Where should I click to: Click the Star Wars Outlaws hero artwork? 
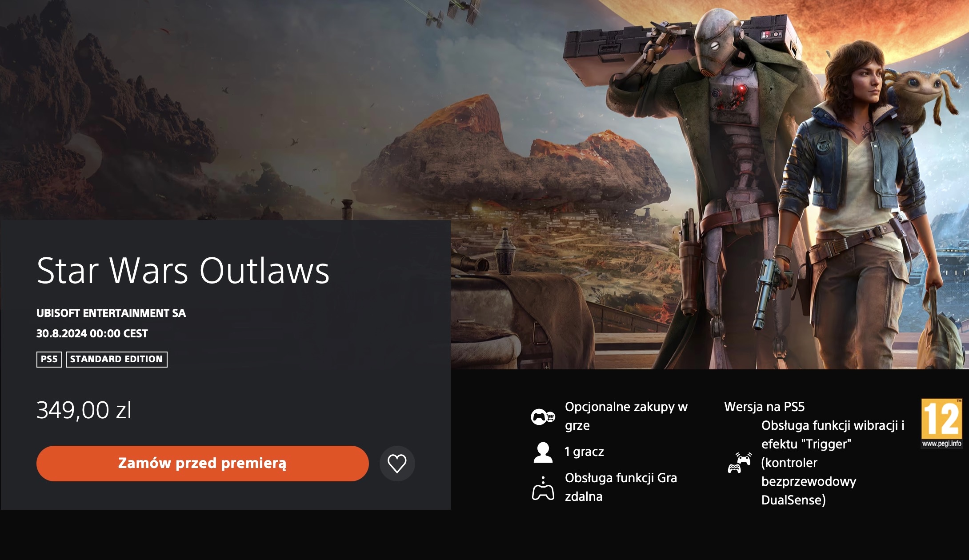coord(710,184)
